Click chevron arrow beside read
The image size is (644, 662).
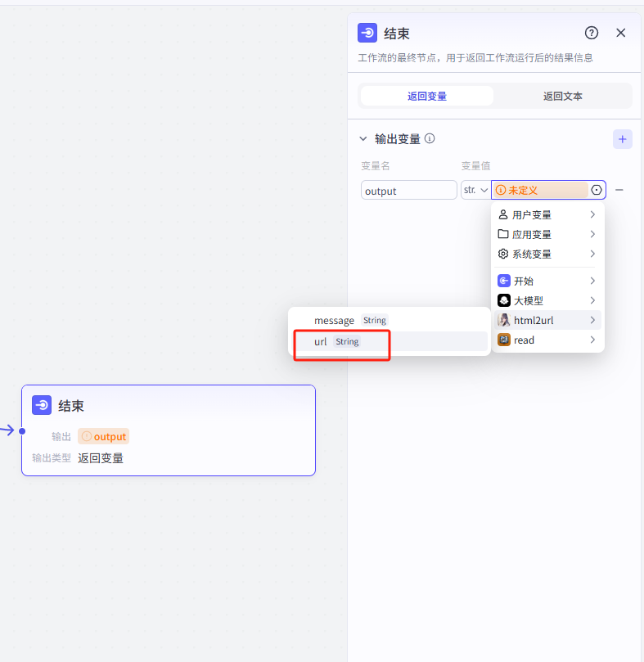(x=592, y=340)
